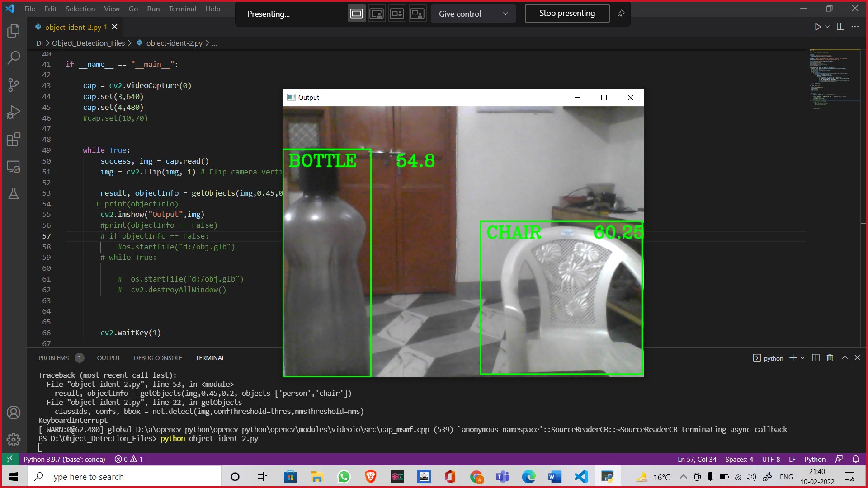The height and width of the screenshot is (488, 868).
Task: Open the Give control dropdown
Action: click(473, 14)
